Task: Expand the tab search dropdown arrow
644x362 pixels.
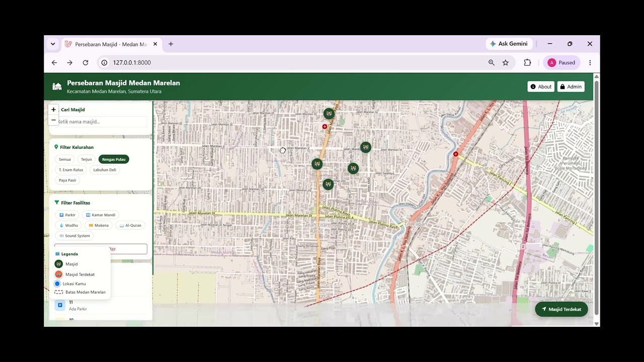Action: [x=53, y=44]
